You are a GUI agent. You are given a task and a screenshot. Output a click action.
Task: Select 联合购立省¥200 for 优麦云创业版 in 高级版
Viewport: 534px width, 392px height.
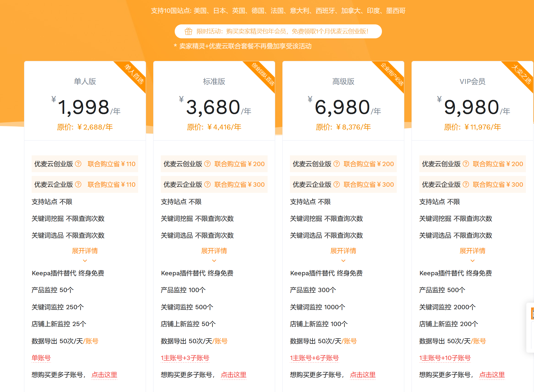click(x=369, y=164)
